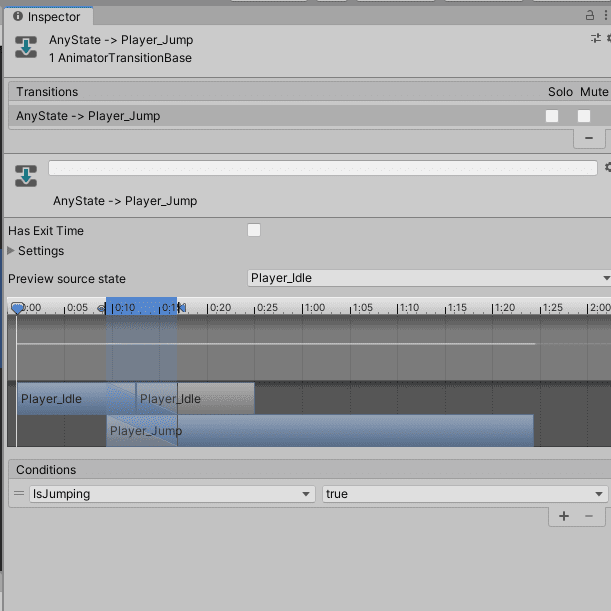Viewport: 611px width, 611px height.
Task: Grab the drag handle of the IsJumping condition
Action: point(18,494)
